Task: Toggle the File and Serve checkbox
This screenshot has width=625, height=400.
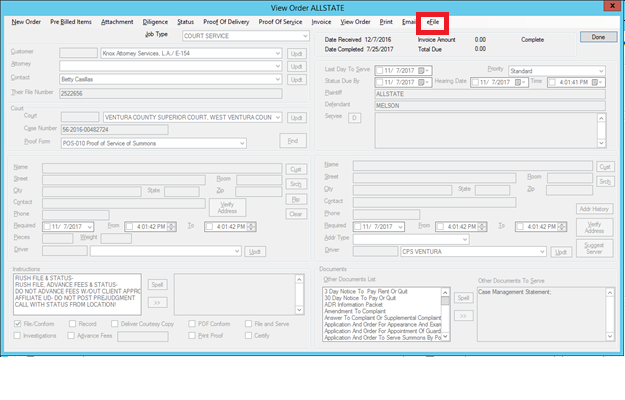Action: 248,324
